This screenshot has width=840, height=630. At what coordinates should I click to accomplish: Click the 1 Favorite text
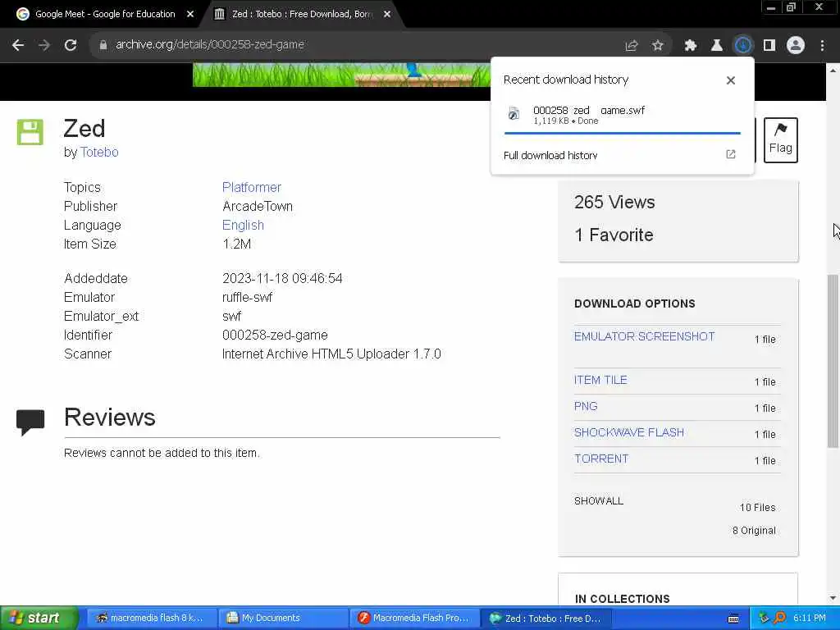pyautogui.click(x=614, y=235)
